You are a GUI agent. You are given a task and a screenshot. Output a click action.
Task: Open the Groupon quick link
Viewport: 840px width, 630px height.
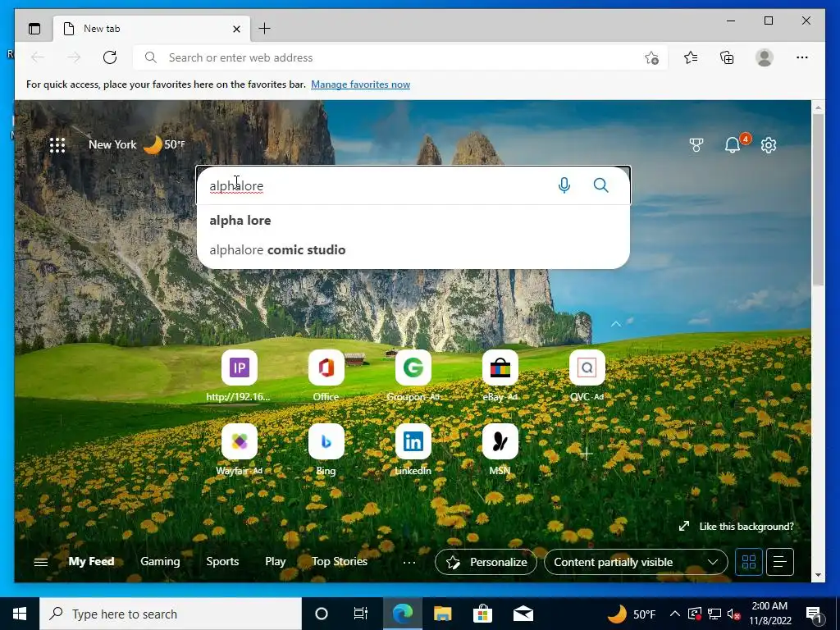click(413, 376)
